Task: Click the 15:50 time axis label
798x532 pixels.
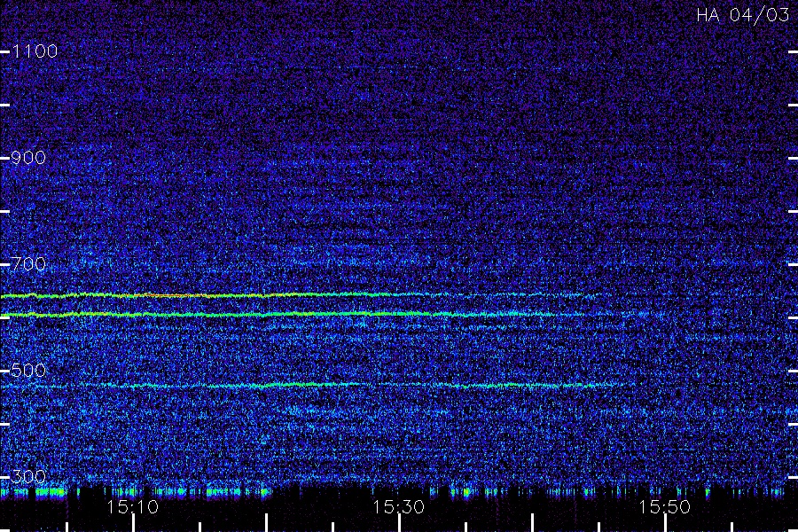Action: (665, 506)
